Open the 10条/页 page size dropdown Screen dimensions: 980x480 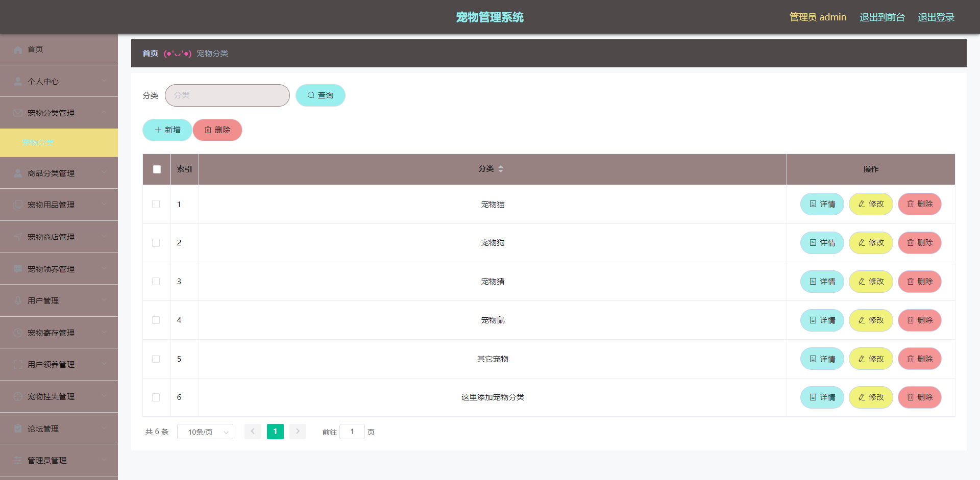click(205, 431)
